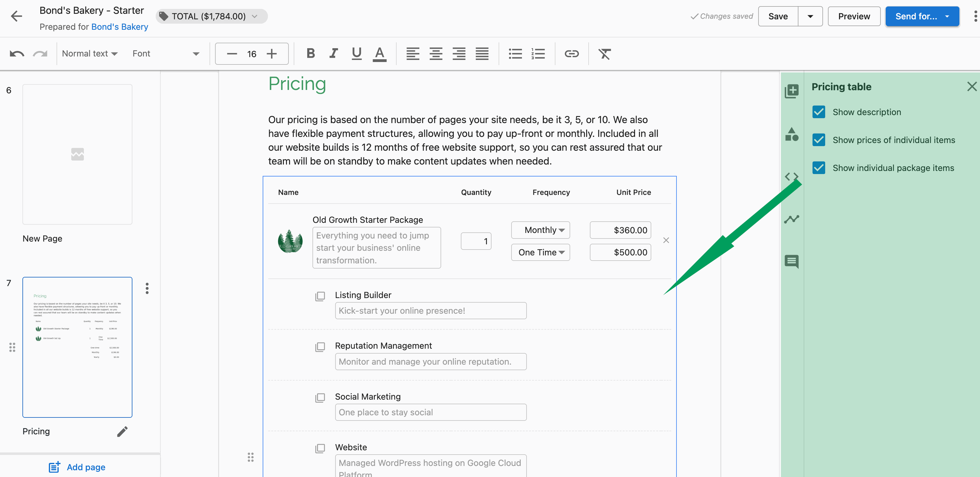Redo the last undone edit
Image resolution: width=980 pixels, height=477 pixels.
click(x=40, y=54)
